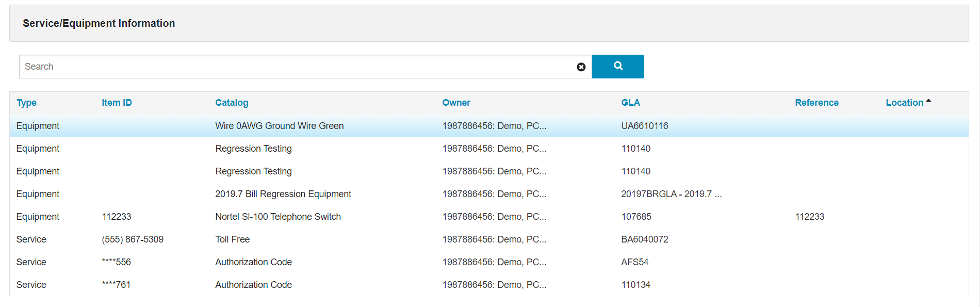Toggle sort order on Location column
The height and width of the screenshot is (307, 980).
pyautogui.click(x=904, y=103)
